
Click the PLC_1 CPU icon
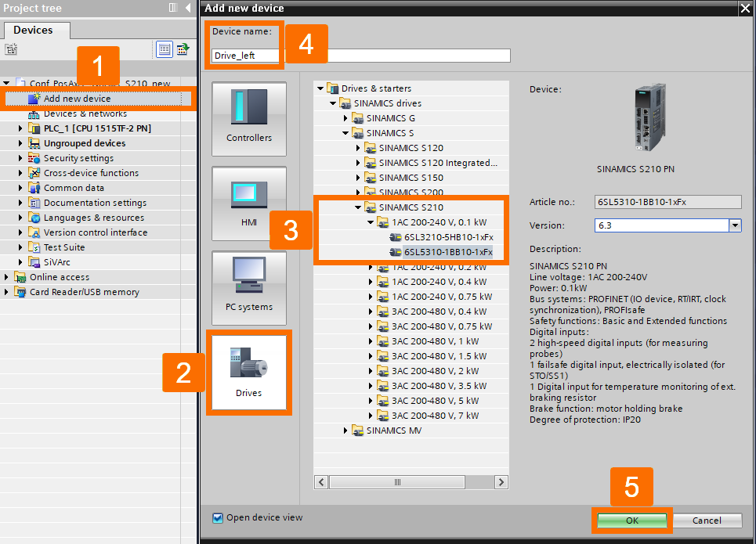34,128
